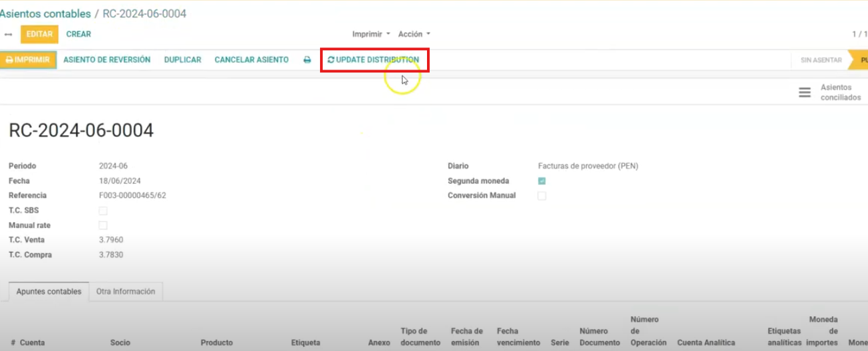Screen dimensions: 868x351
Task: Click the Update Distribution refresh icon
Action: click(x=331, y=60)
